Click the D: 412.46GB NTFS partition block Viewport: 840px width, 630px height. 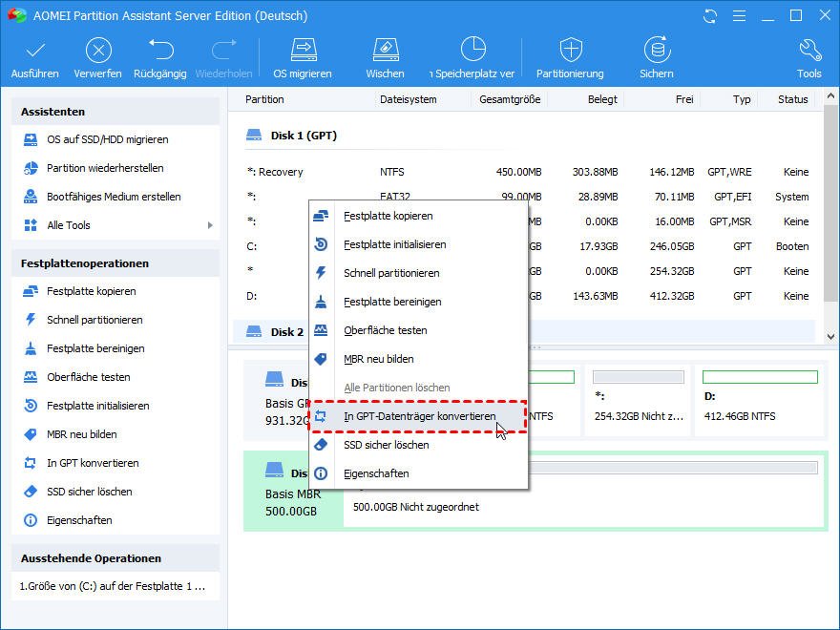(760, 400)
